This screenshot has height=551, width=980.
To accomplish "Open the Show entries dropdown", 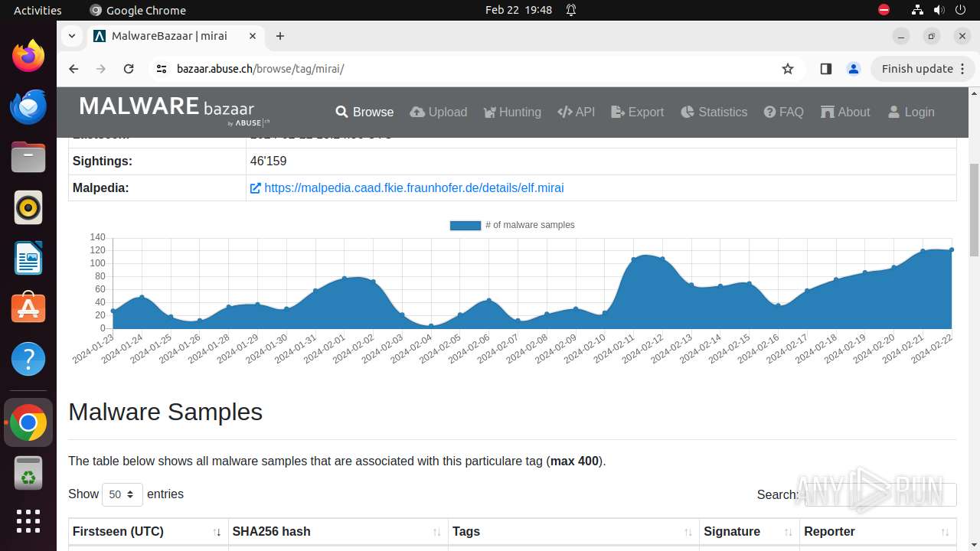I will tap(122, 494).
